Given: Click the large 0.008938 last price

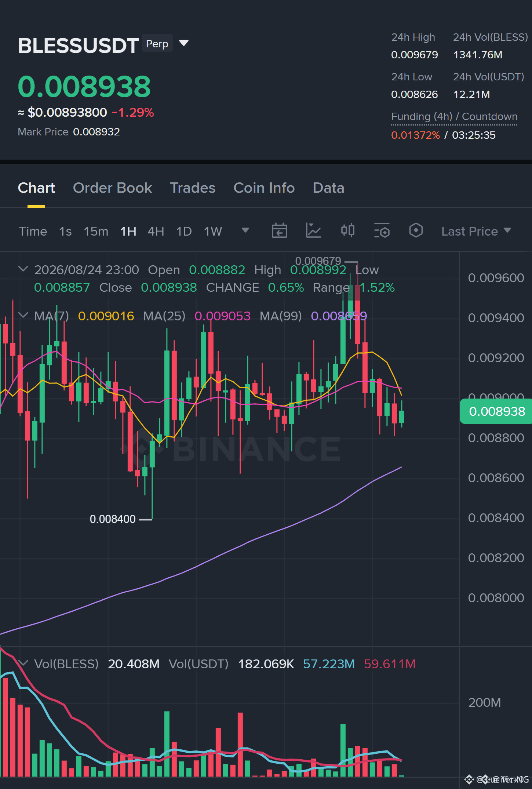Looking at the screenshot, I should [x=84, y=87].
